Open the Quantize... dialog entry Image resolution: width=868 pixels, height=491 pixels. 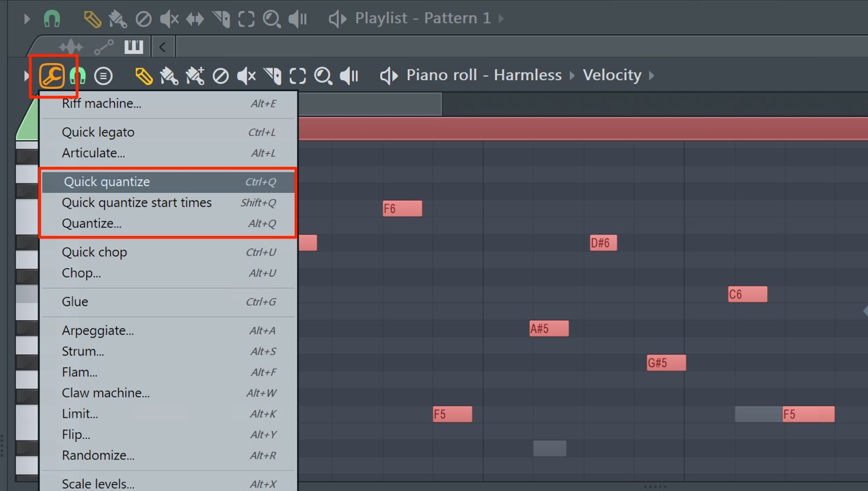169,224
